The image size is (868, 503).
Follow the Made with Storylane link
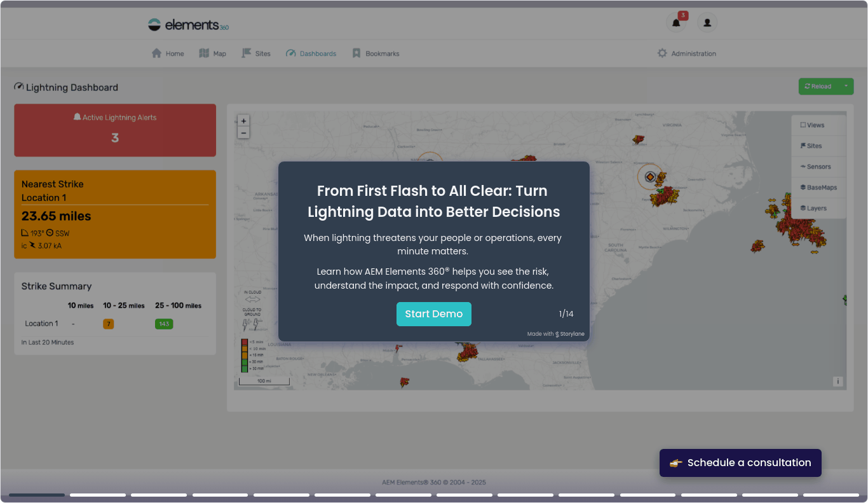555,334
